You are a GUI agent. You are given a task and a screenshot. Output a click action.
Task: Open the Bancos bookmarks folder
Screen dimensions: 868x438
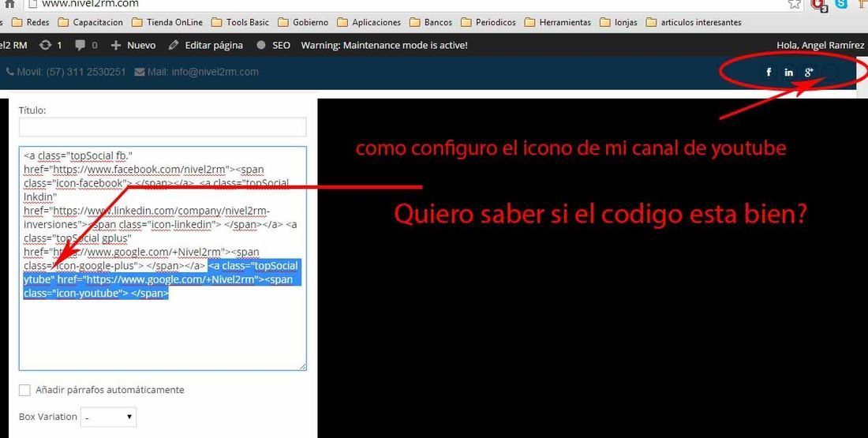click(431, 23)
